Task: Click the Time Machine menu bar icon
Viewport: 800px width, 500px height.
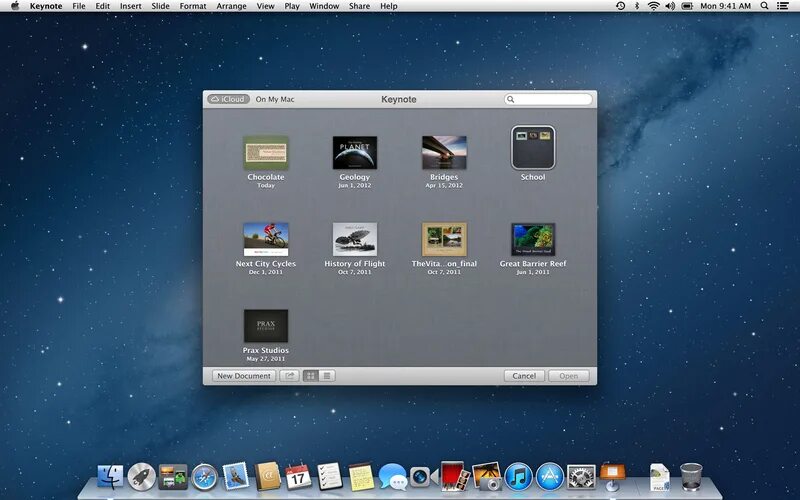Action: click(x=620, y=6)
